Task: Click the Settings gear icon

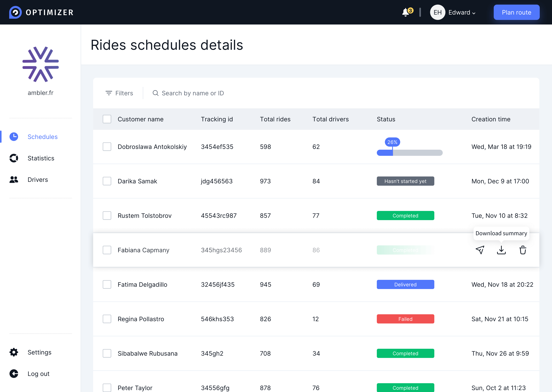Action: (x=14, y=352)
